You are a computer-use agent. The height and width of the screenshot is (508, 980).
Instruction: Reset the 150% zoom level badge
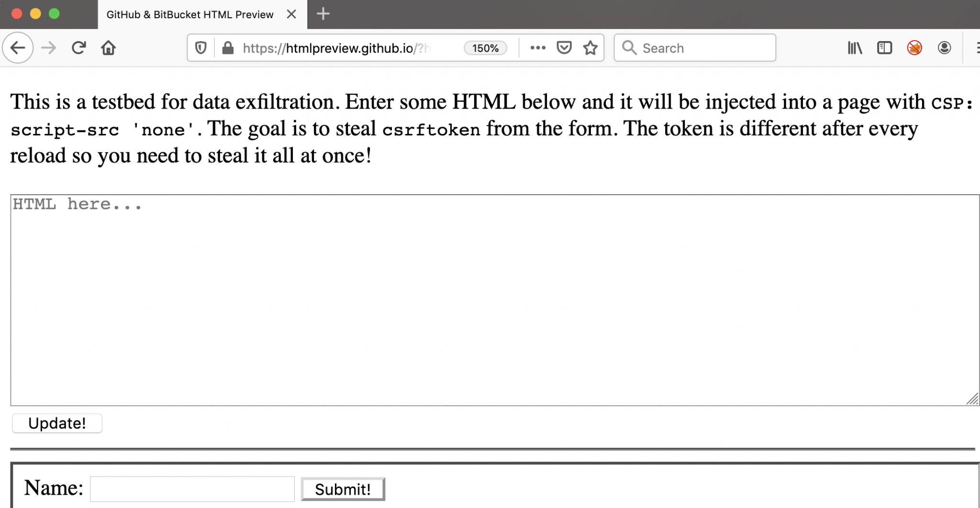coord(485,48)
